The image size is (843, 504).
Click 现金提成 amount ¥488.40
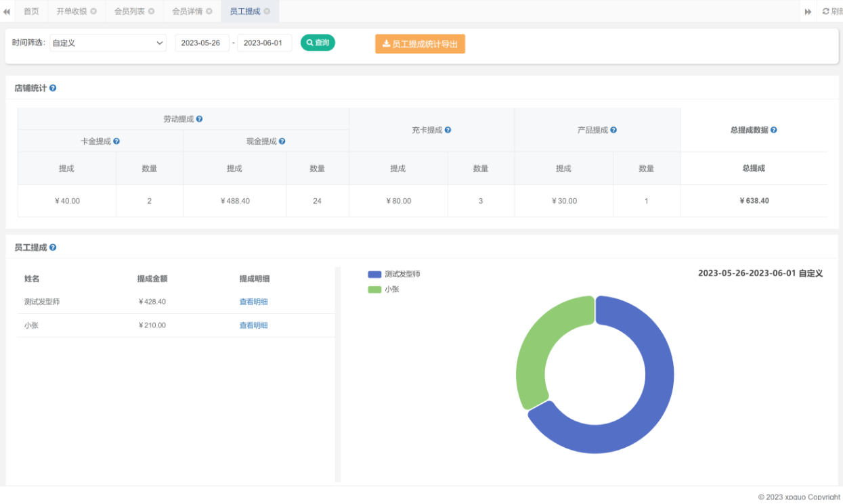(x=235, y=201)
